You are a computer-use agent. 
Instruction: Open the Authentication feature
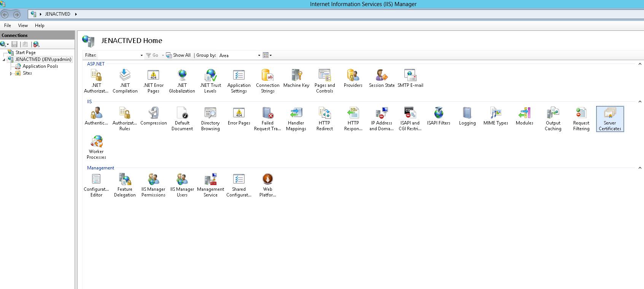96,116
